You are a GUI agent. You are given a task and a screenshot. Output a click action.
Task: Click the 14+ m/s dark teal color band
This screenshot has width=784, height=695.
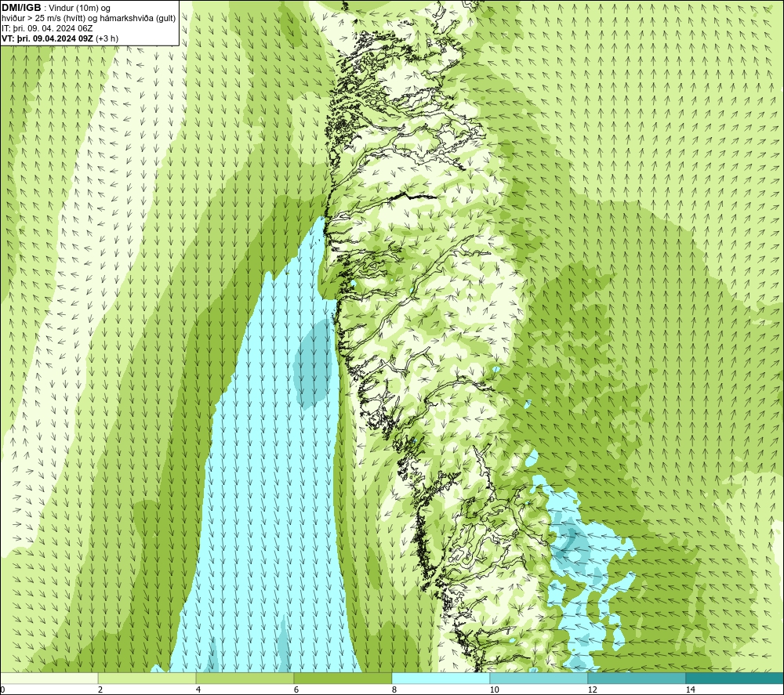click(735, 678)
